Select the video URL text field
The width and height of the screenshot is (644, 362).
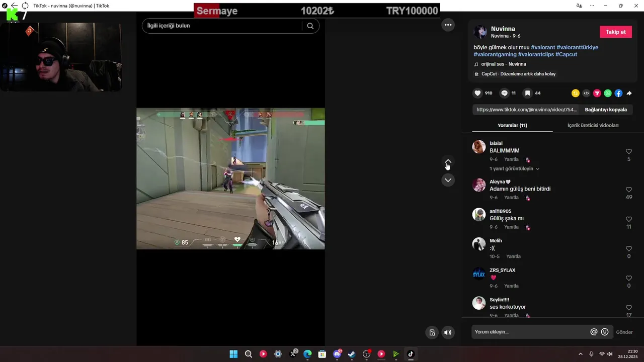click(x=526, y=110)
